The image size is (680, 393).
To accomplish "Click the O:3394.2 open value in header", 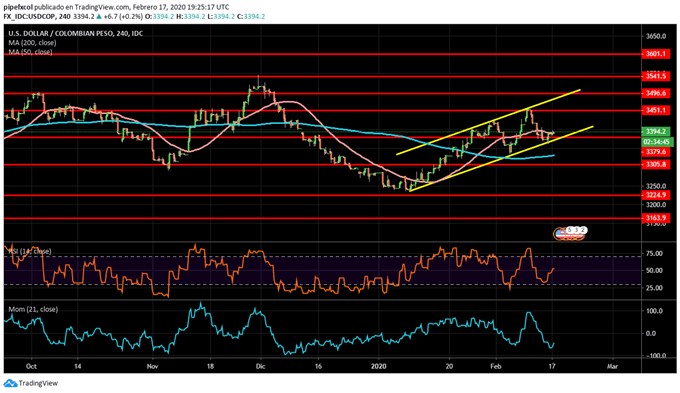I will (x=160, y=16).
